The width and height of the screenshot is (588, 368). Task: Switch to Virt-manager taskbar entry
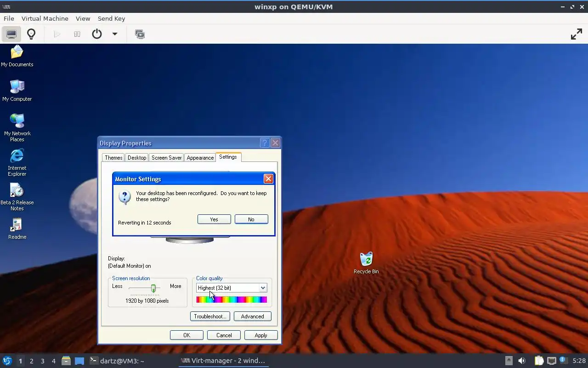(x=223, y=361)
